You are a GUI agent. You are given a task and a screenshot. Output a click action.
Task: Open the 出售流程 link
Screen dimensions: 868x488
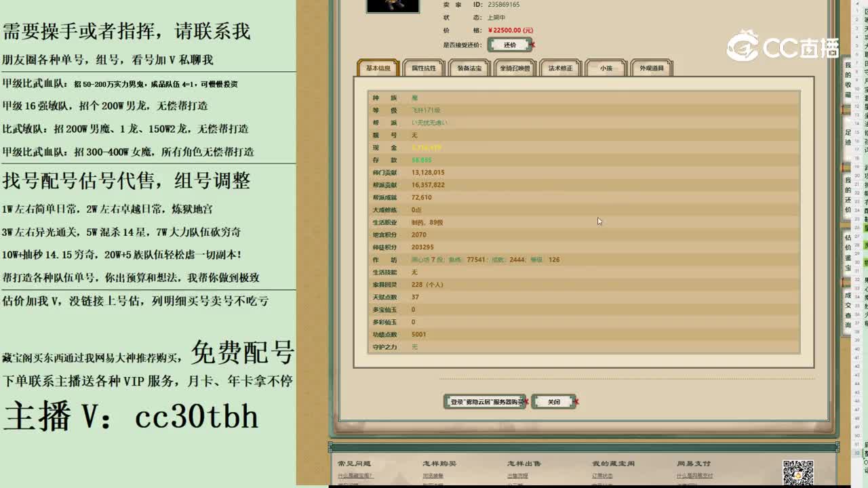517,476
